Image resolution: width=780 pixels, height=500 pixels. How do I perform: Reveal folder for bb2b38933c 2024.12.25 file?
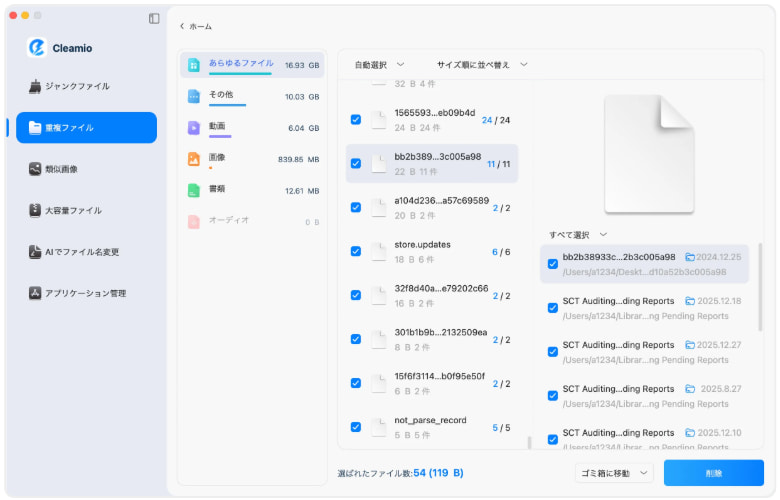690,257
